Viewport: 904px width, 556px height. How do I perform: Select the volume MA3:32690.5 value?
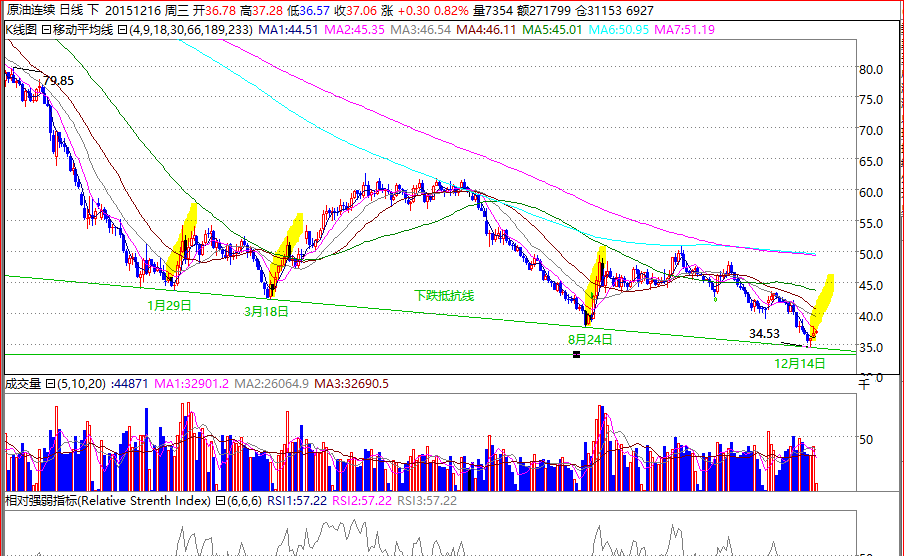[x=351, y=384]
